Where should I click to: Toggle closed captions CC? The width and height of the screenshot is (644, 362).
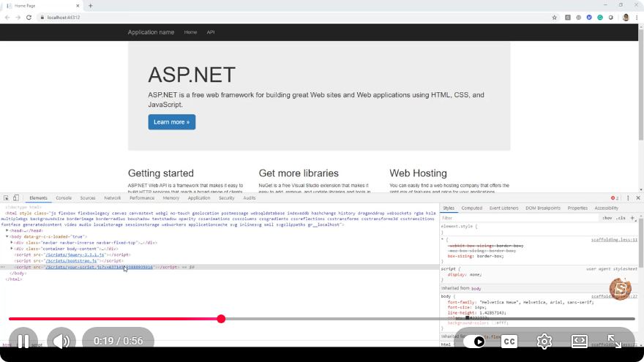tap(509, 342)
